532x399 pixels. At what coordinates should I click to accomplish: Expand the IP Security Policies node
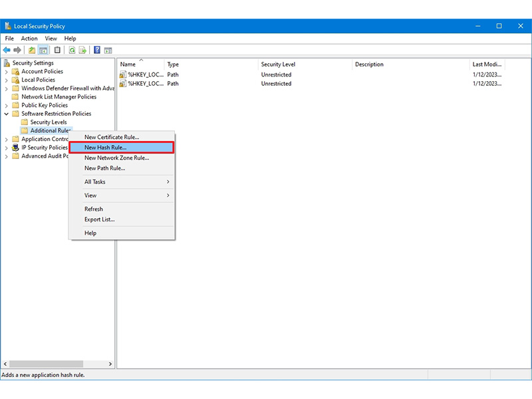6,148
